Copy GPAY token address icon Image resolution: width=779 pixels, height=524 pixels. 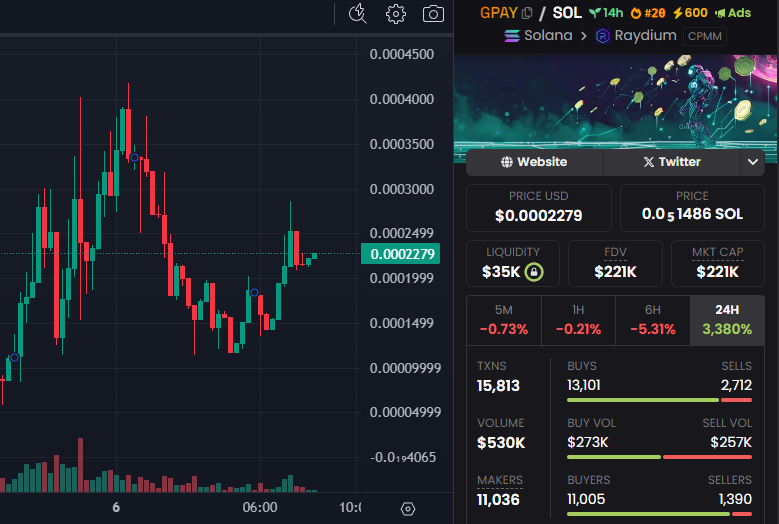click(x=527, y=13)
